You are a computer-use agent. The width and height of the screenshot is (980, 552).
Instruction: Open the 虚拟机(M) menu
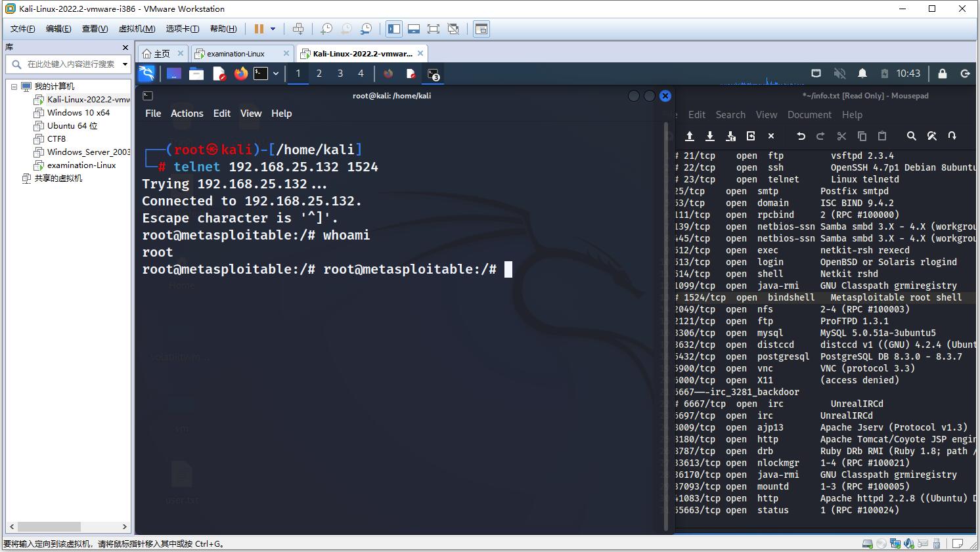click(x=137, y=29)
